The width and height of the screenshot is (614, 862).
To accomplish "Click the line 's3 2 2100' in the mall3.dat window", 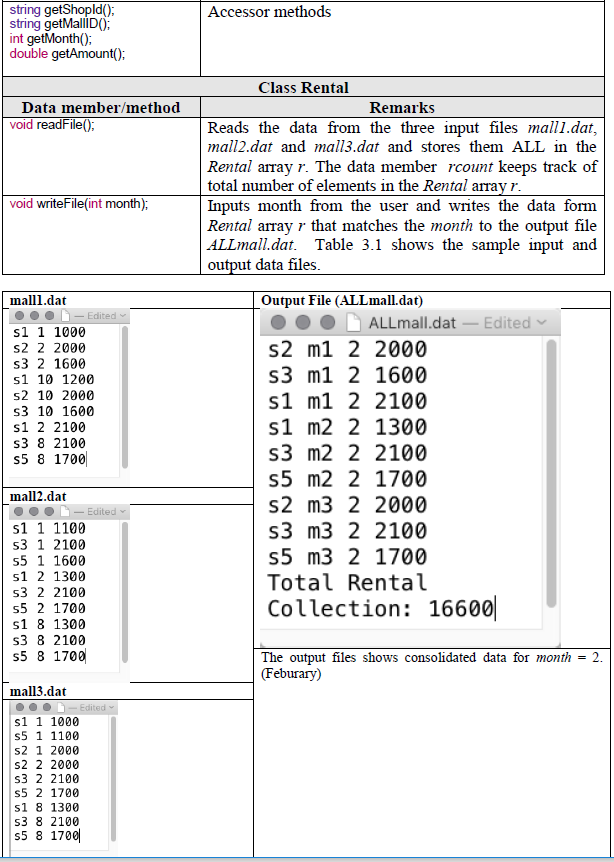I will (47, 778).
